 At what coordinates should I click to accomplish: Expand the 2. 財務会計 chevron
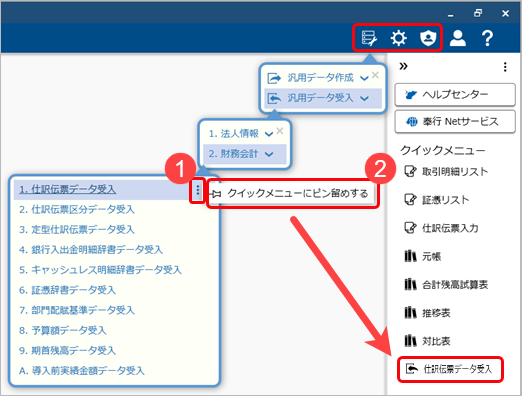point(269,154)
